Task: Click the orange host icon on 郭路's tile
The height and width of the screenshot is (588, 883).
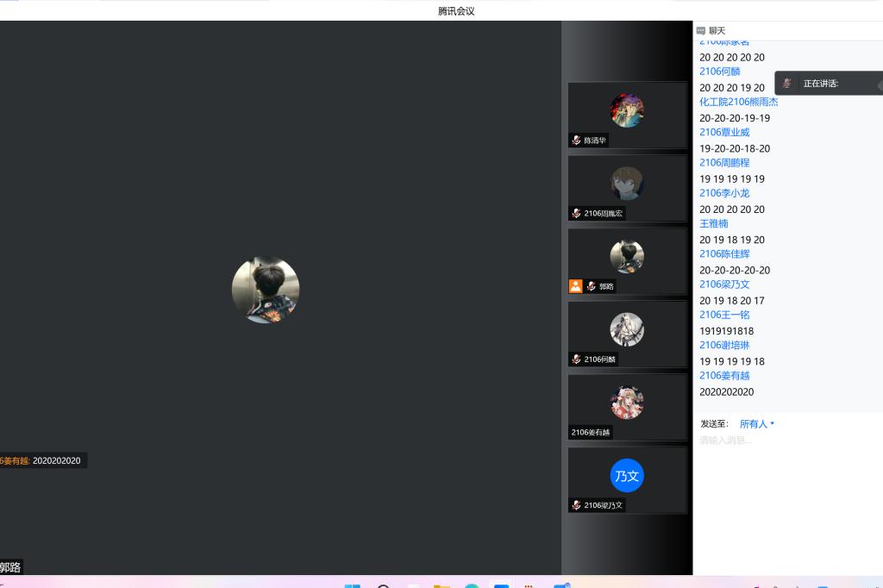Action: click(x=575, y=286)
